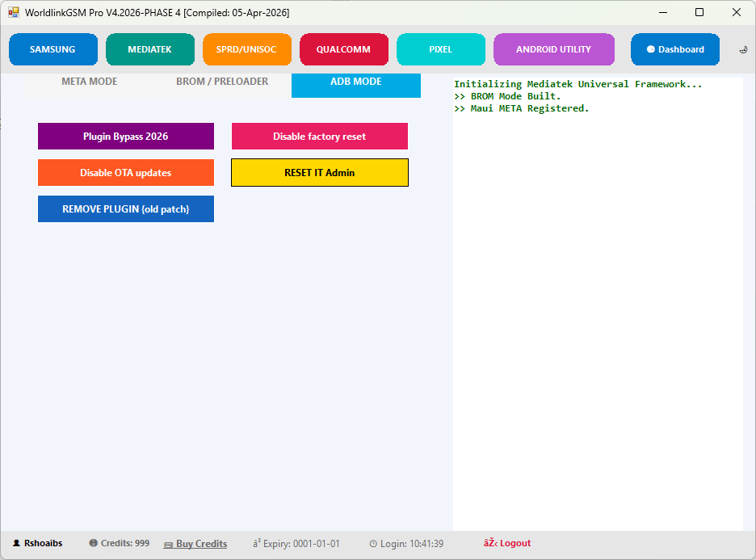The height and width of the screenshot is (560, 756).
Task: Open the Dashboard button
Action: (x=674, y=49)
